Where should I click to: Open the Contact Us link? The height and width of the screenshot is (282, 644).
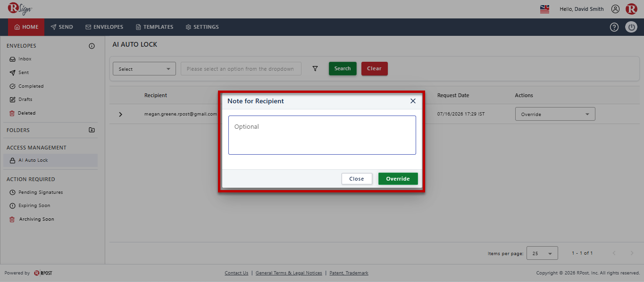236,273
